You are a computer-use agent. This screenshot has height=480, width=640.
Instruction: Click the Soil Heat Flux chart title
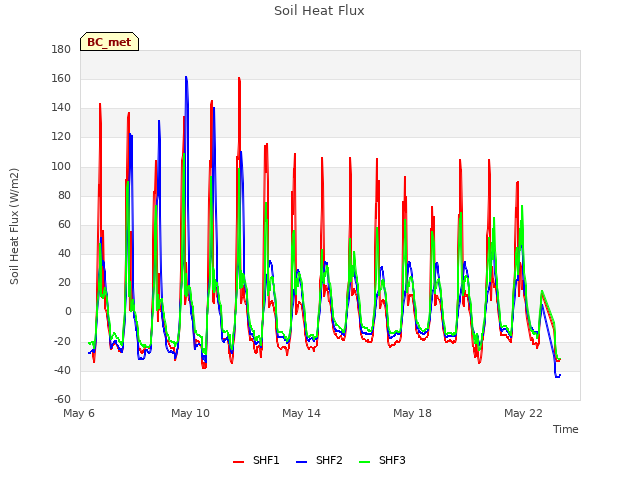click(319, 11)
